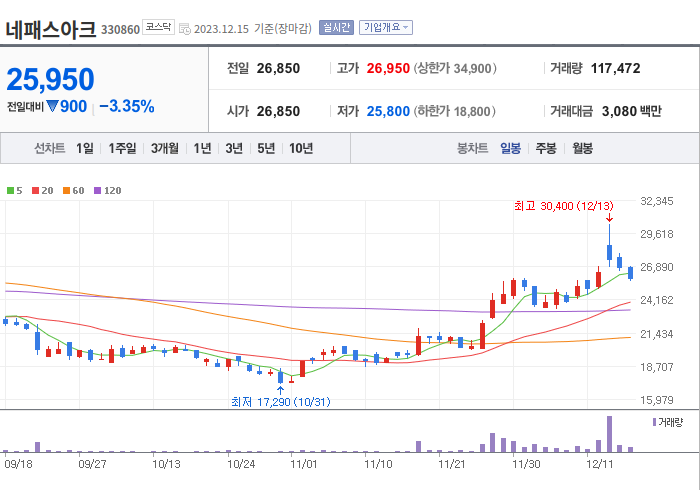Select the 1주일 line chart tab
This screenshot has height=490, width=700.
pyautogui.click(x=122, y=148)
